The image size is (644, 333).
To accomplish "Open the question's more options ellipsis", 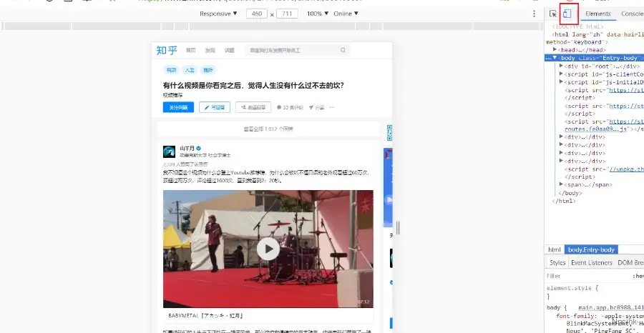I will (x=332, y=107).
